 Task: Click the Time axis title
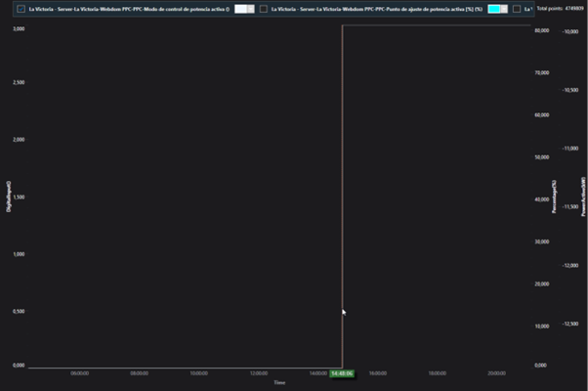[x=279, y=382]
